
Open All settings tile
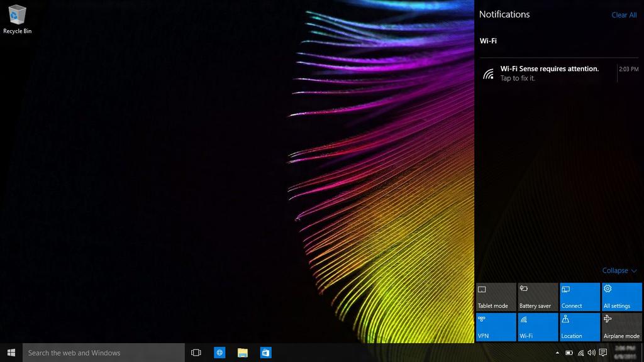click(621, 297)
